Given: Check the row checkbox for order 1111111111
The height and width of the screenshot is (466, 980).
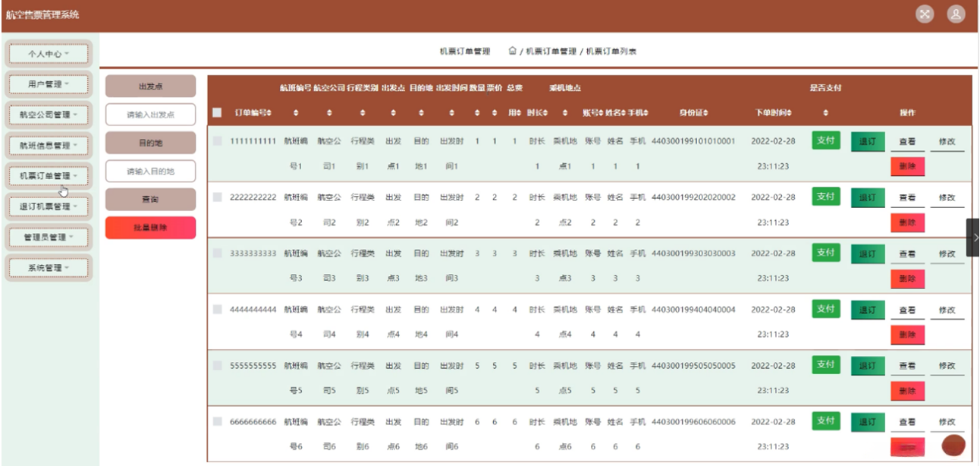Looking at the screenshot, I should point(218,141).
